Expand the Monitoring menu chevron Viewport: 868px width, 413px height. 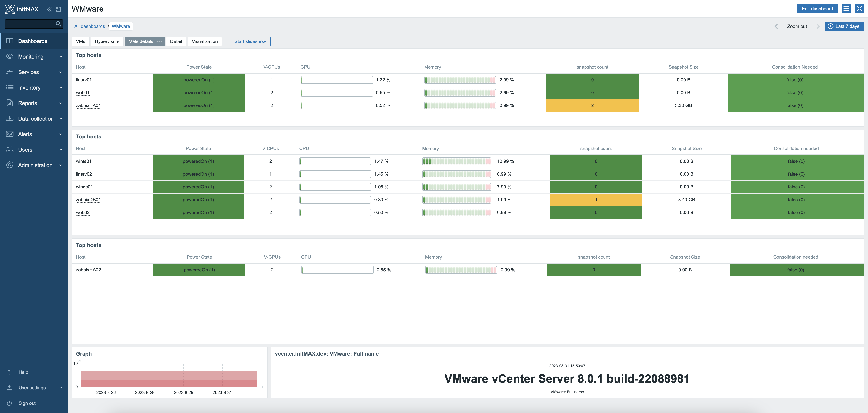point(61,57)
